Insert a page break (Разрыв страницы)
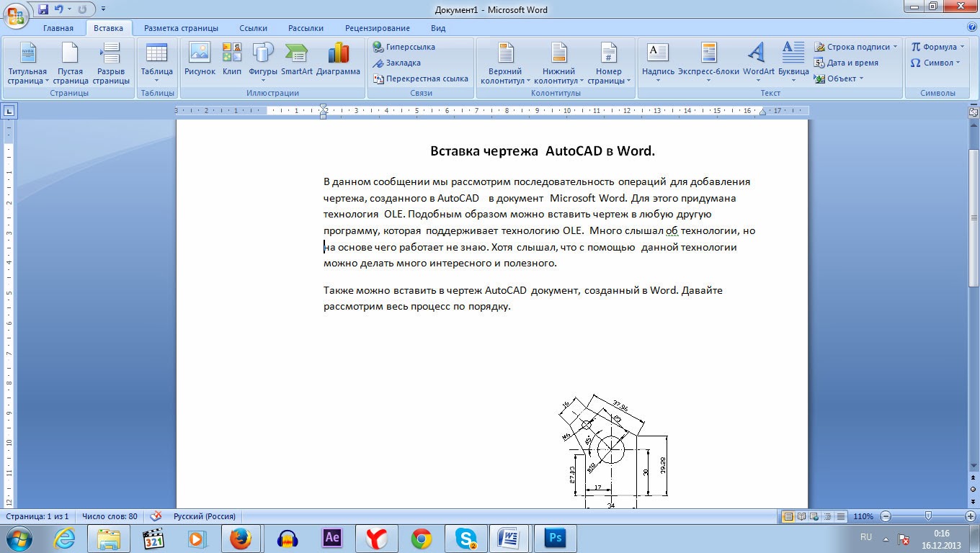The image size is (980, 553). pos(111,63)
